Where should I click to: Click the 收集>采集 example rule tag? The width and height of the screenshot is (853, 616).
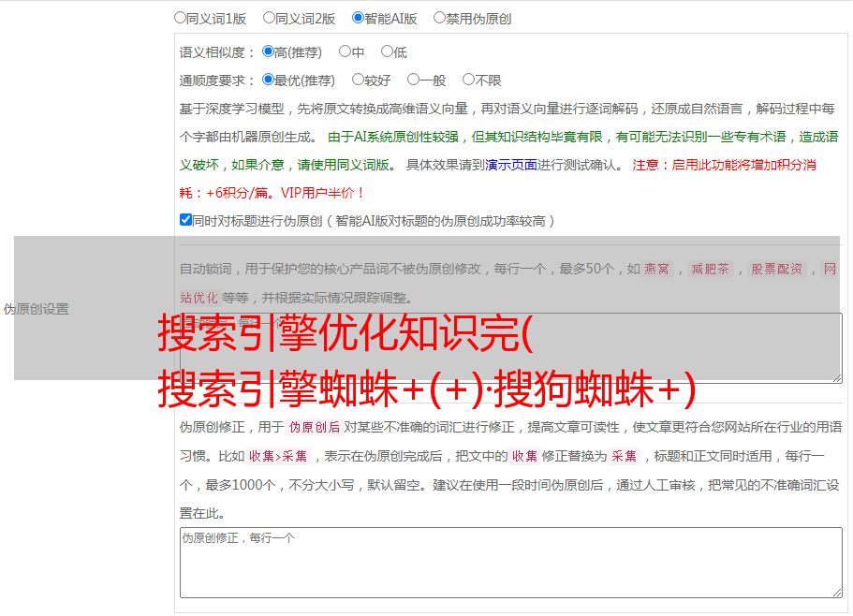pos(278,456)
